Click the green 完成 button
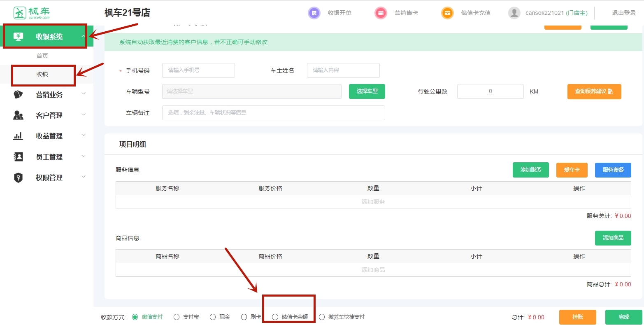The image size is (644, 325). click(x=623, y=317)
